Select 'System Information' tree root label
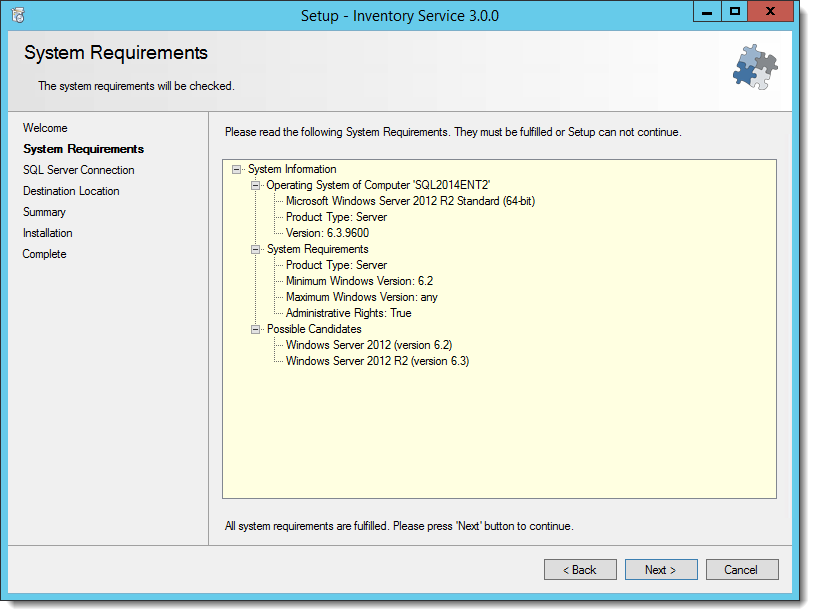The image size is (815, 616). pyautogui.click(x=292, y=169)
